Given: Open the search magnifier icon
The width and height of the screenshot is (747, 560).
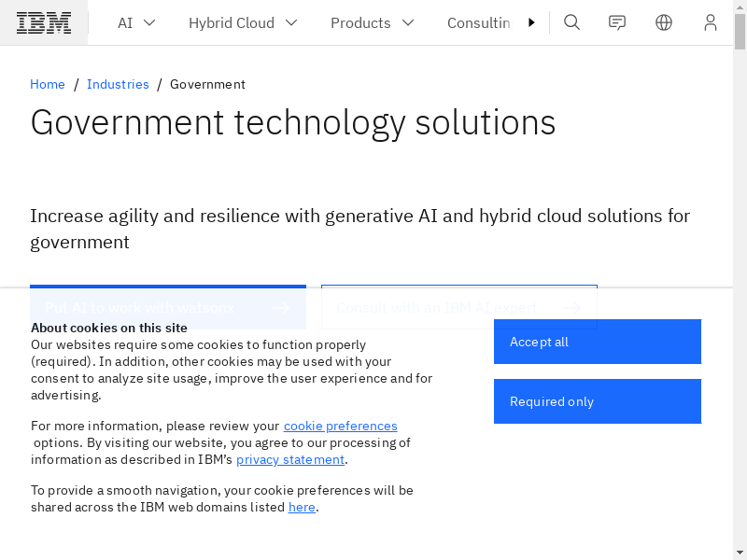Looking at the screenshot, I should point(572,22).
